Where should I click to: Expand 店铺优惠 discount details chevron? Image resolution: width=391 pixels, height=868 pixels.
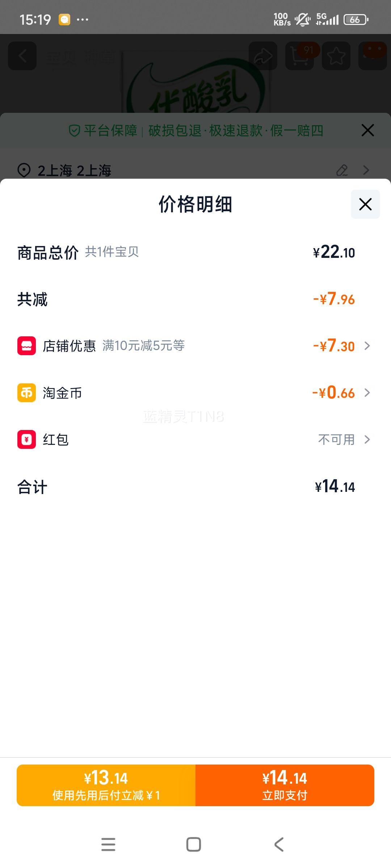(367, 346)
